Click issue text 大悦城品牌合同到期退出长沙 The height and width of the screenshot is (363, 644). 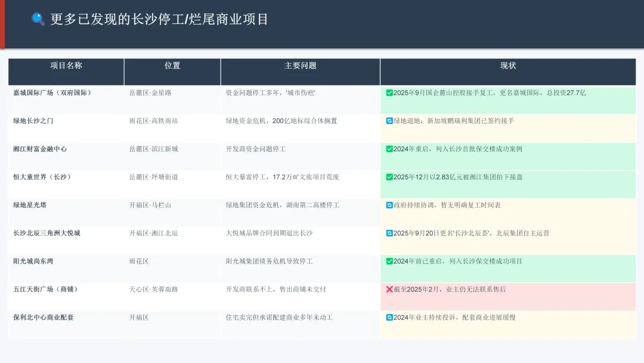269,233
